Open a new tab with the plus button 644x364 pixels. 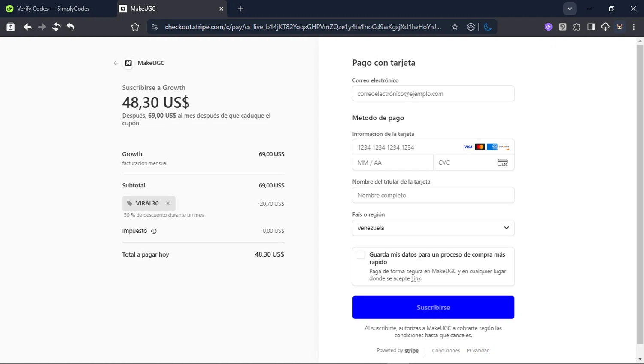point(240,9)
